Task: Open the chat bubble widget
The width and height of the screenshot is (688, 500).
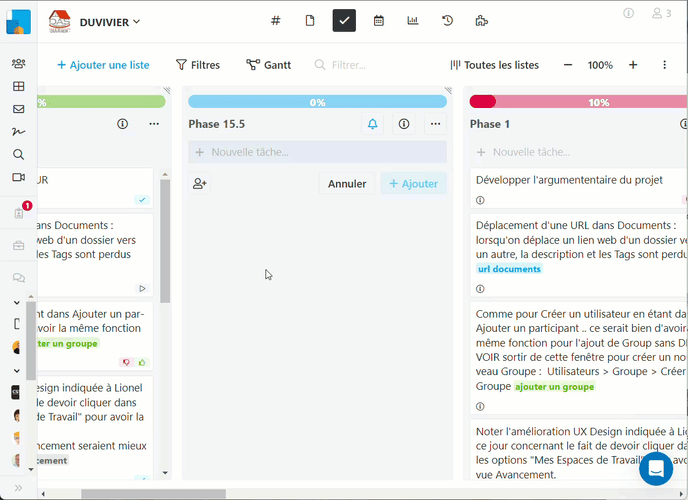Action: 656,468
